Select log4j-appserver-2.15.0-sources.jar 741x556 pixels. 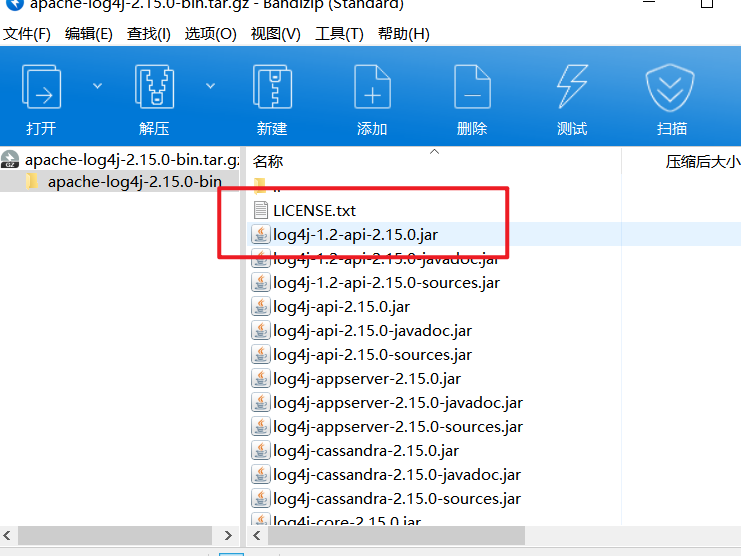(398, 427)
